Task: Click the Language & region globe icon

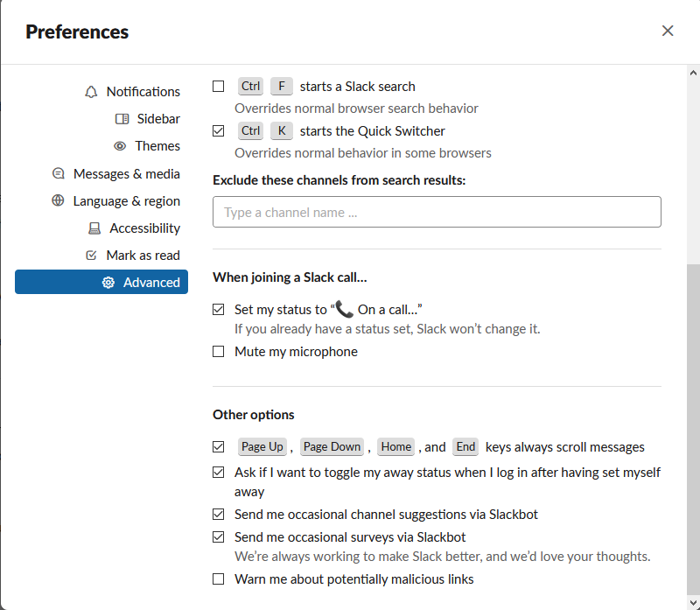Action: pos(58,200)
